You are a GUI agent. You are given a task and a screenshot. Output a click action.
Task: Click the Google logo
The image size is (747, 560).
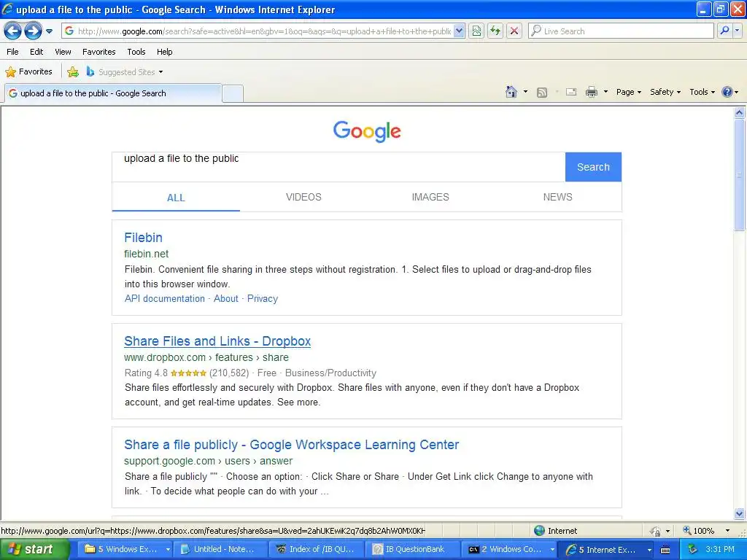coord(367,131)
